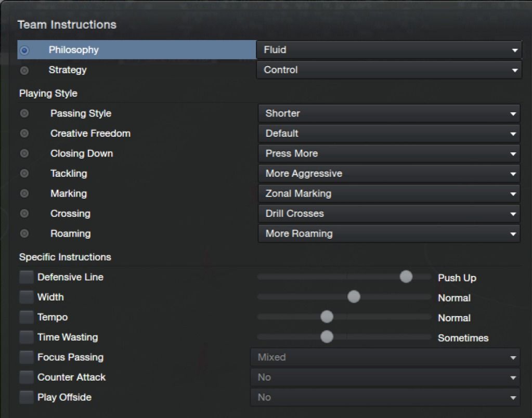Select the Roaming radio button
Viewport: 532px width, 418px height.
(24, 233)
